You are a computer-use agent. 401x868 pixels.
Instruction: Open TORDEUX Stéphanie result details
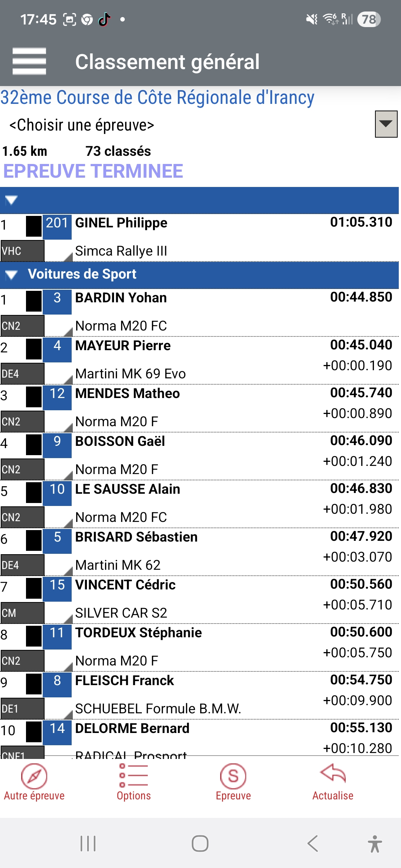pos(138,633)
